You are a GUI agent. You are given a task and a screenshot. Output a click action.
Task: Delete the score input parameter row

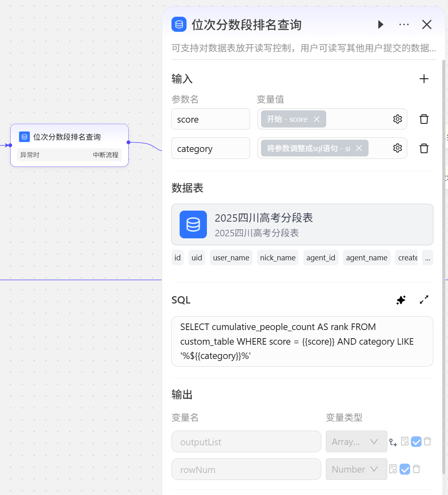tap(424, 119)
